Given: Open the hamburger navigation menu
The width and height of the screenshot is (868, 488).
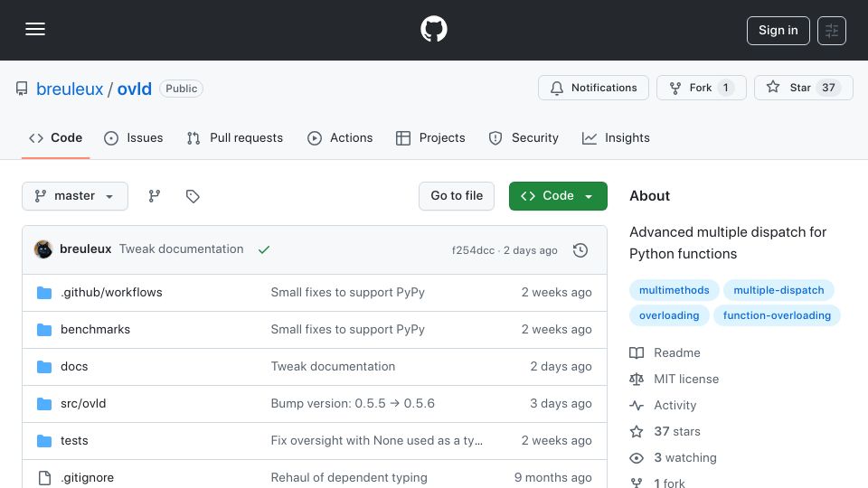Looking at the screenshot, I should tap(35, 29).
